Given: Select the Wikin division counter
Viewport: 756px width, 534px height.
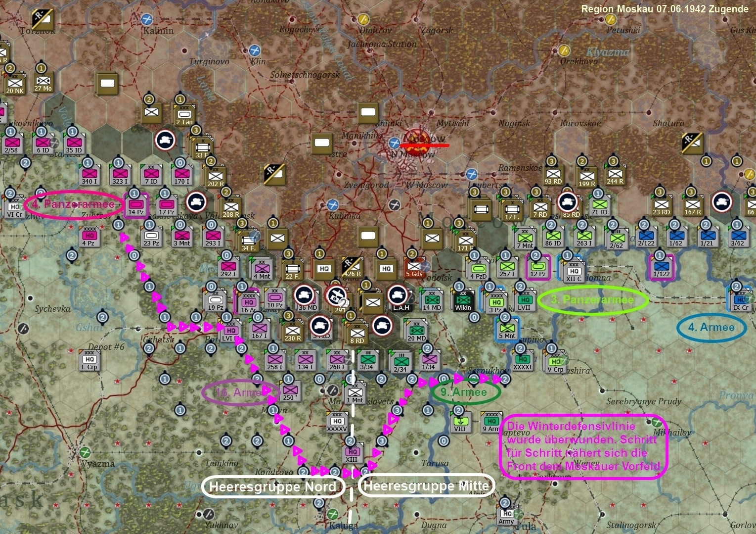Looking at the screenshot, I should (x=463, y=300).
